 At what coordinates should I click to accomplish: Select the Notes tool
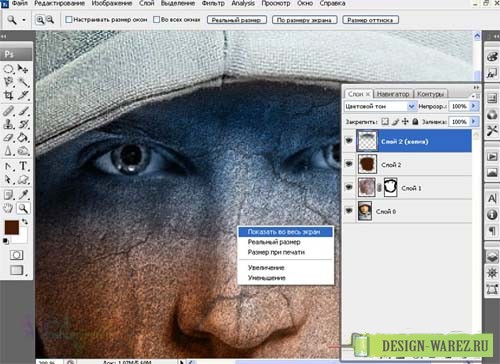(8, 194)
